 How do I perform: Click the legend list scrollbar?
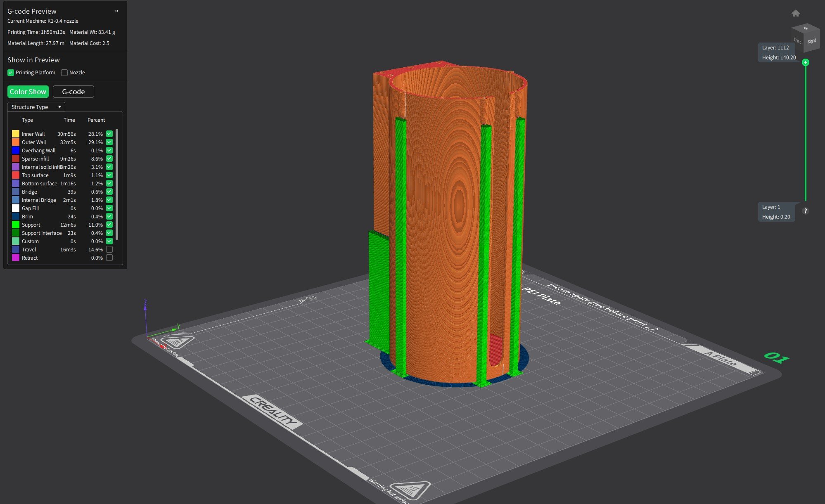117,184
